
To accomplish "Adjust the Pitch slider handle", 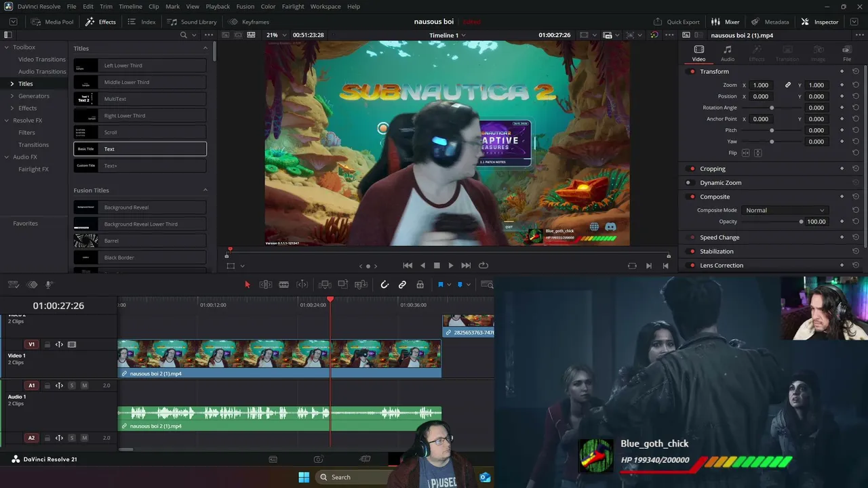I will [772, 130].
